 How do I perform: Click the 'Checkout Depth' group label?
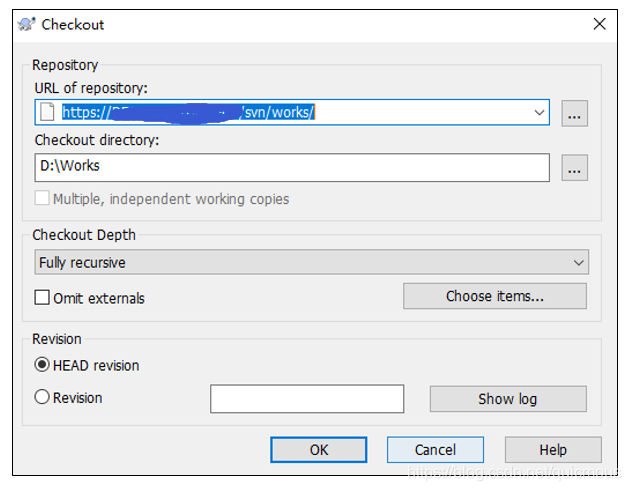tap(84, 235)
